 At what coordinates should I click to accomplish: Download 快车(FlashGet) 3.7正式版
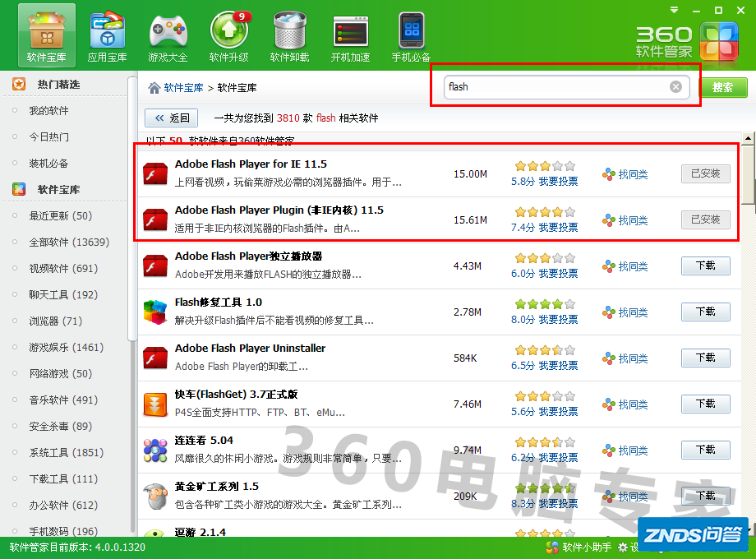[x=705, y=404]
